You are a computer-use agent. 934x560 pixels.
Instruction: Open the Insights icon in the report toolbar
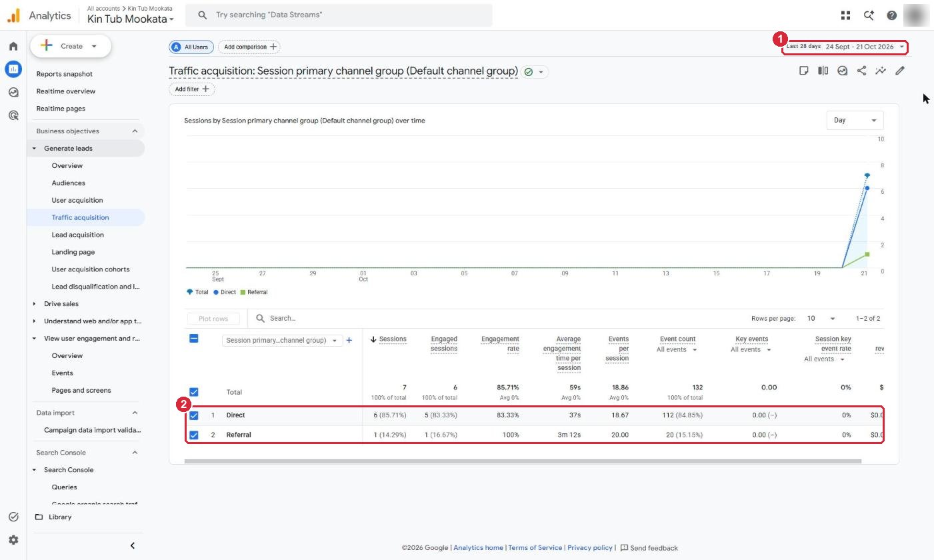coord(843,71)
